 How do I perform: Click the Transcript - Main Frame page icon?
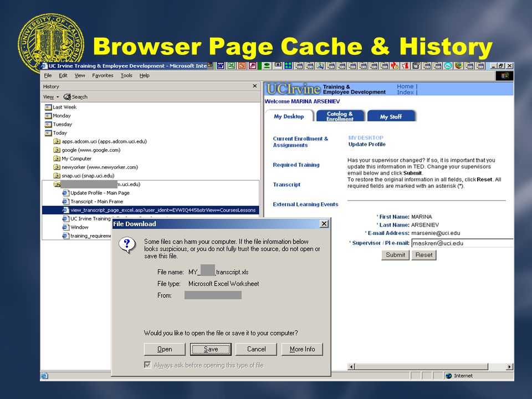click(66, 202)
